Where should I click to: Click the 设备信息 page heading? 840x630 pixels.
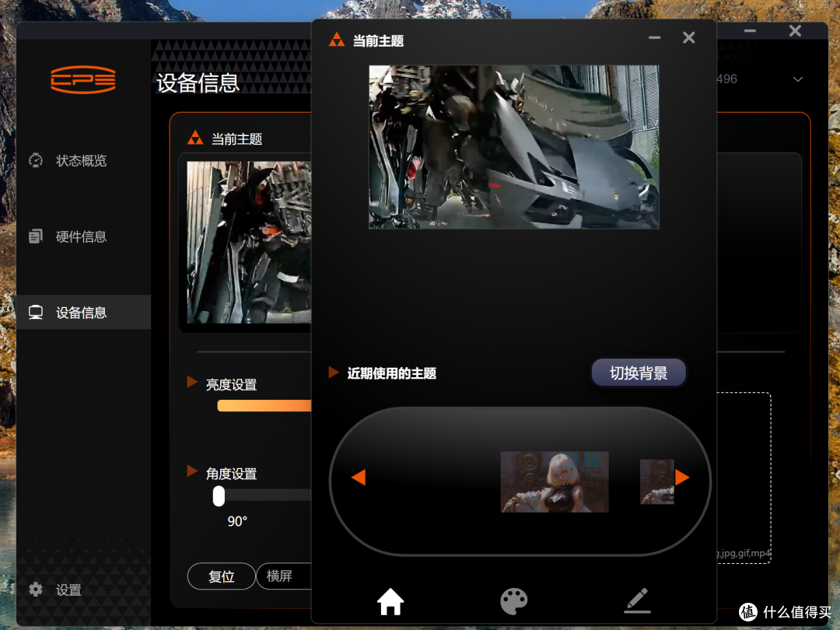point(198,83)
